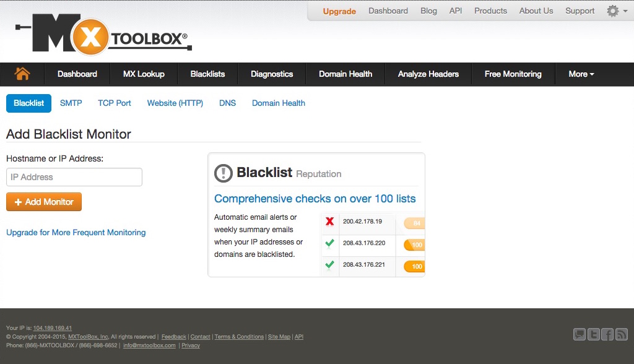The image size is (634, 364).
Task: Click the Twitter icon in the footer
Action: pos(593,334)
